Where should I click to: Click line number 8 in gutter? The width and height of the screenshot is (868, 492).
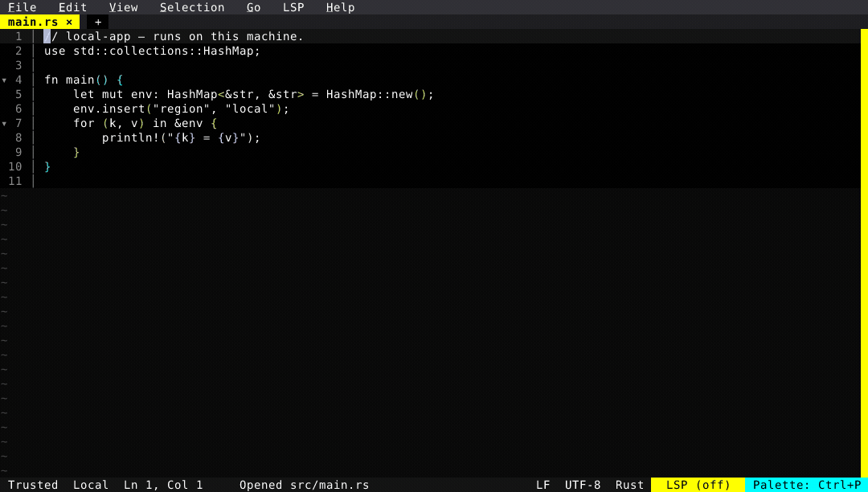click(x=18, y=137)
